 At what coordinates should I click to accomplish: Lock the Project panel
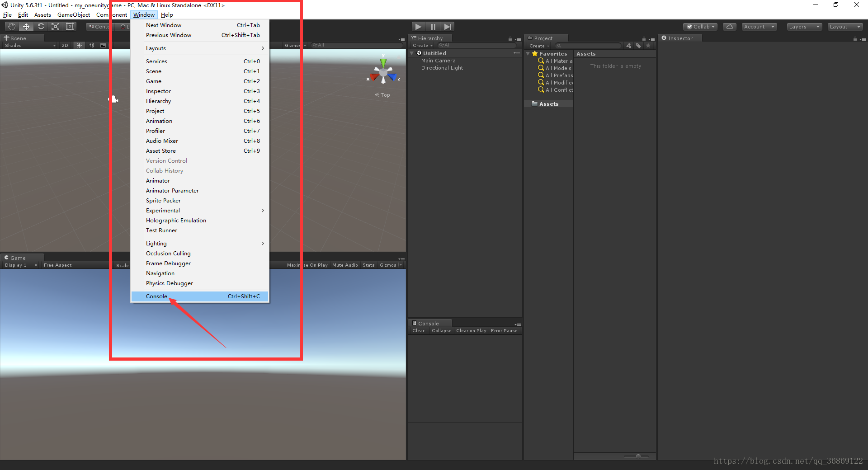click(x=644, y=39)
